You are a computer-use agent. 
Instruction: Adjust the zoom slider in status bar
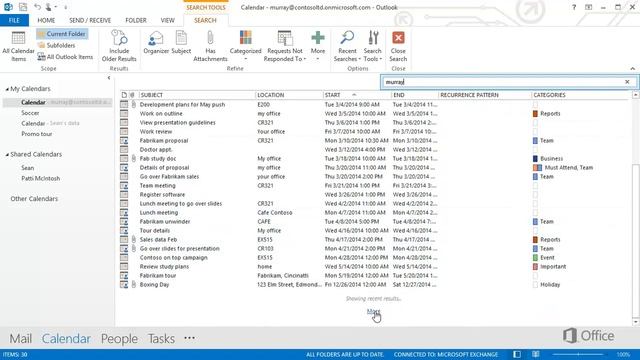click(578, 354)
